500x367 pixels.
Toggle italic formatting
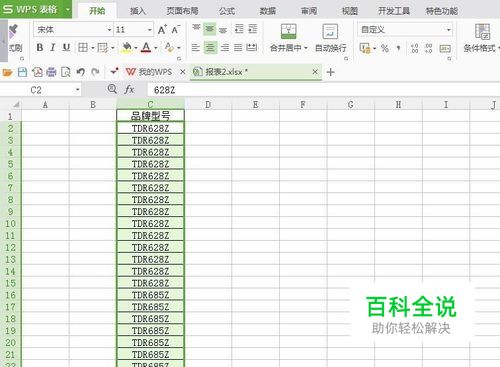(x=53, y=48)
